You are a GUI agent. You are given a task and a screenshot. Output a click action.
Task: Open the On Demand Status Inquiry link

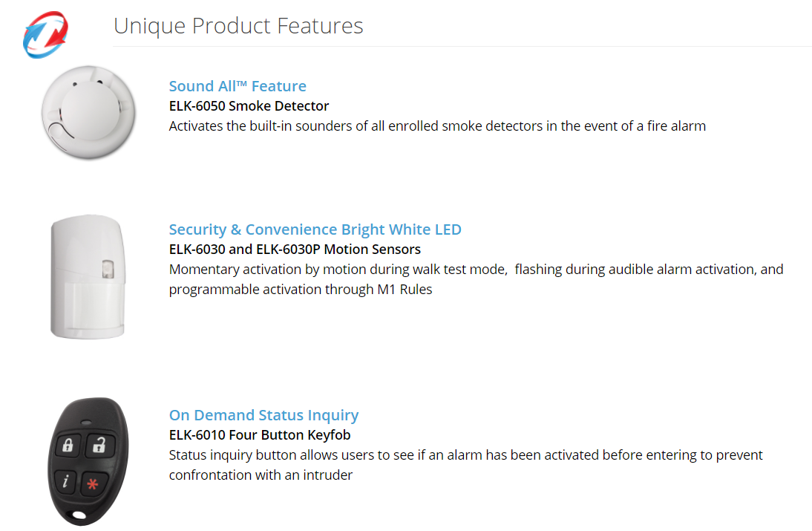coord(263,415)
